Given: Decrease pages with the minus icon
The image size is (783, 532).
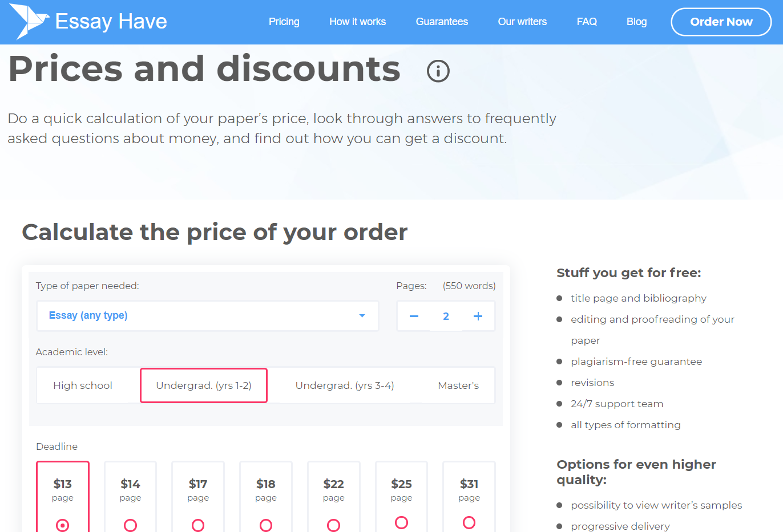Looking at the screenshot, I should pyautogui.click(x=414, y=316).
